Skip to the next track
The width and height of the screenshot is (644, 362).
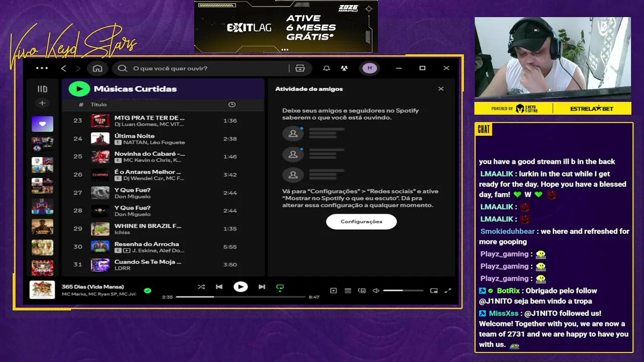262,287
